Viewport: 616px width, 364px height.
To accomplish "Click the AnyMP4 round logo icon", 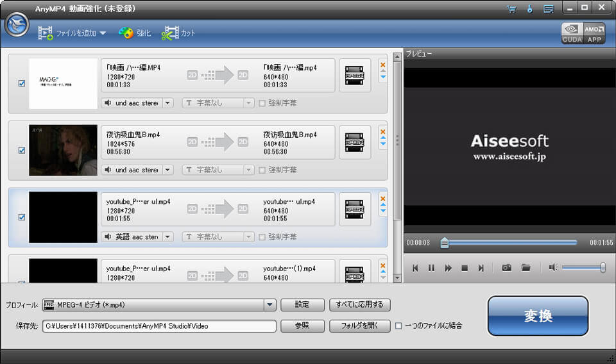I will (x=17, y=25).
